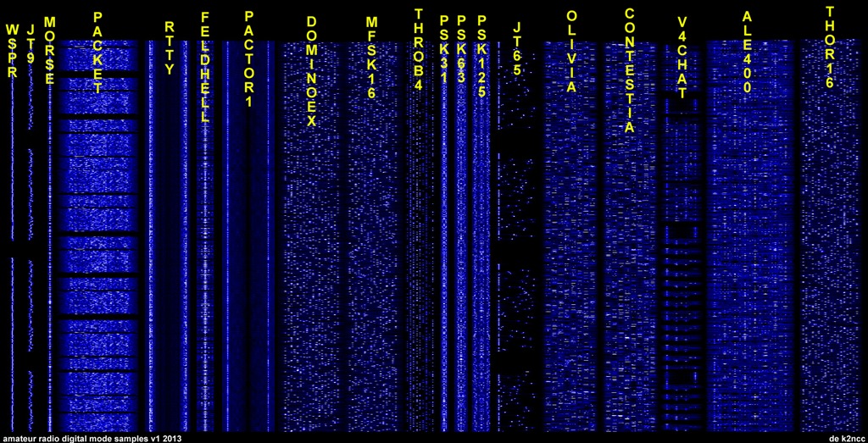The width and height of the screenshot is (868, 443).
Task: Select the THROB4 label
Action: [418, 49]
